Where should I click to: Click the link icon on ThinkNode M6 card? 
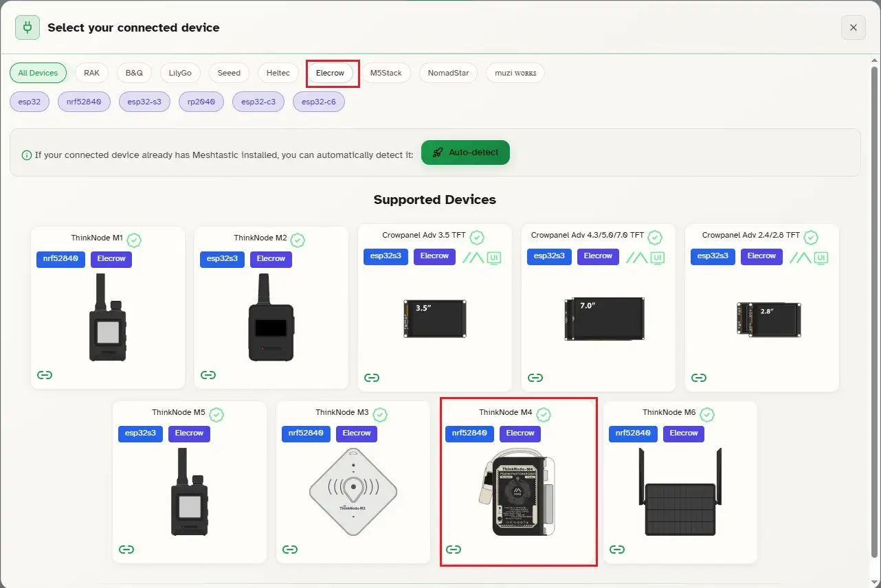tap(617, 550)
